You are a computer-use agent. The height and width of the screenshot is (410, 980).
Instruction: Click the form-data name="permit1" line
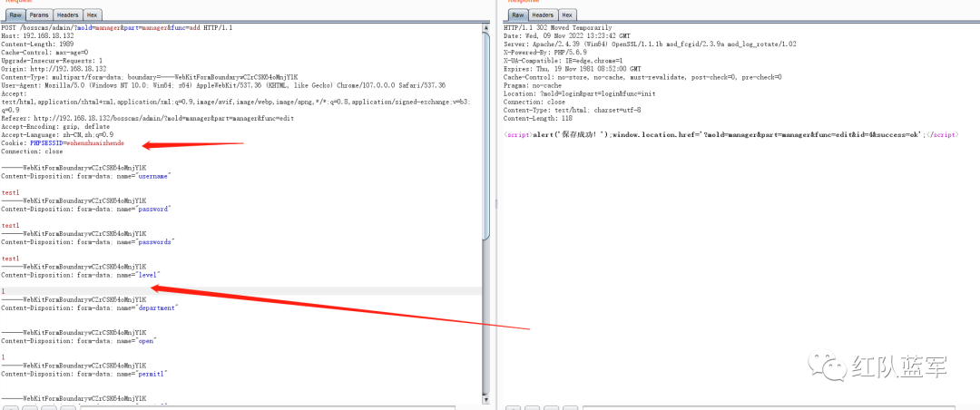(84, 374)
